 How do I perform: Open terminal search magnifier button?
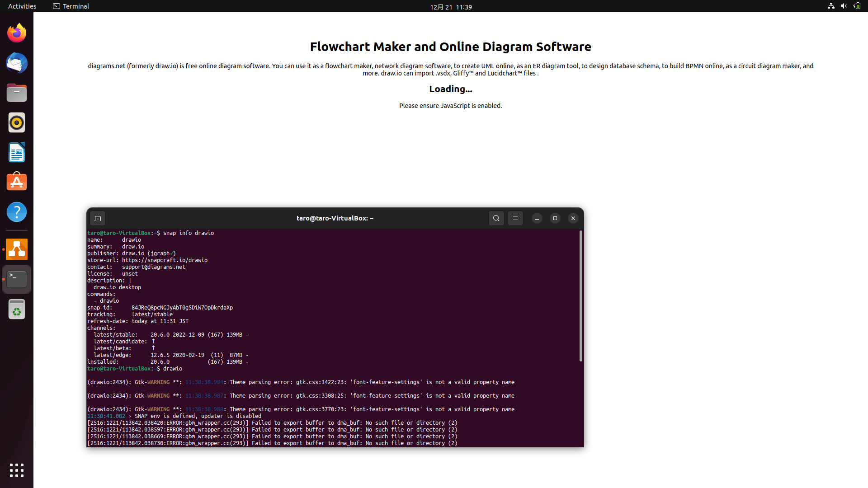(x=496, y=218)
